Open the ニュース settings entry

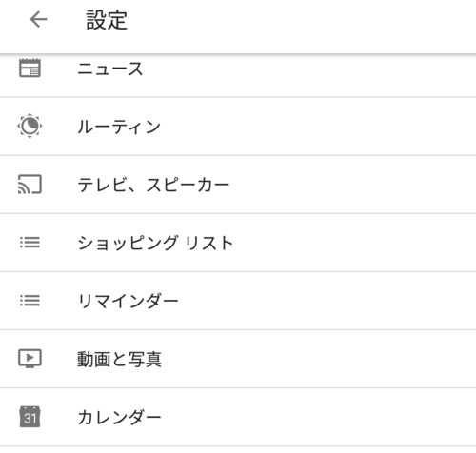[238, 76]
